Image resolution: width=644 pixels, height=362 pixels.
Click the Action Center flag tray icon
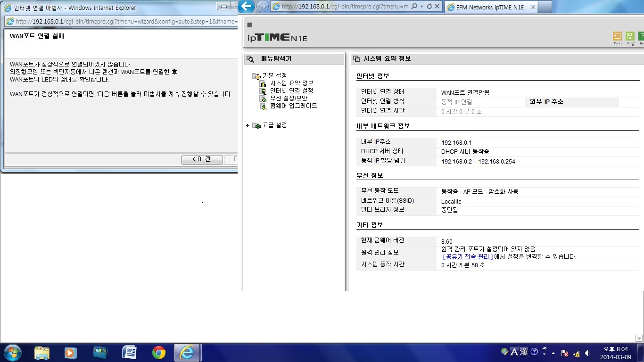point(564,353)
